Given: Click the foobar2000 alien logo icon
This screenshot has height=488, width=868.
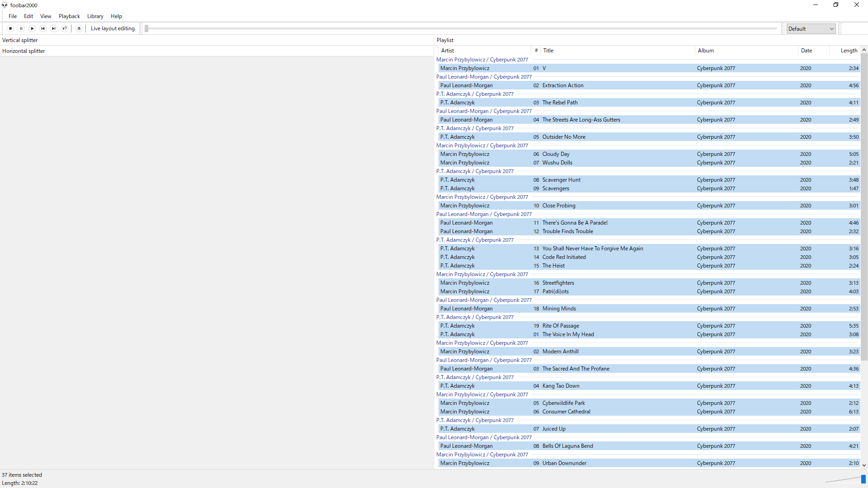Looking at the screenshot, I should pyautogui.click(x=5, y=5).
